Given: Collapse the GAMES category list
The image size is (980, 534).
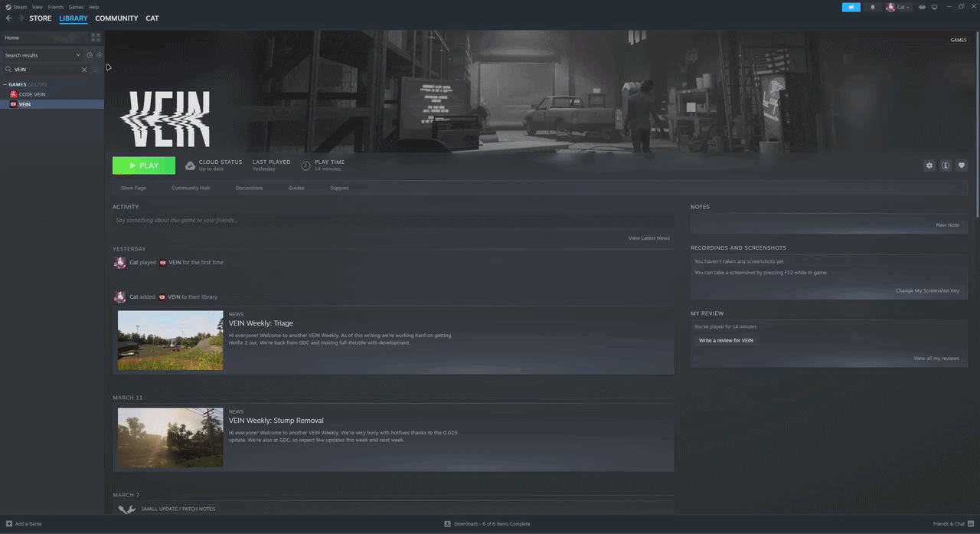Looking at the screenshot, I should [x=5, y=84].
